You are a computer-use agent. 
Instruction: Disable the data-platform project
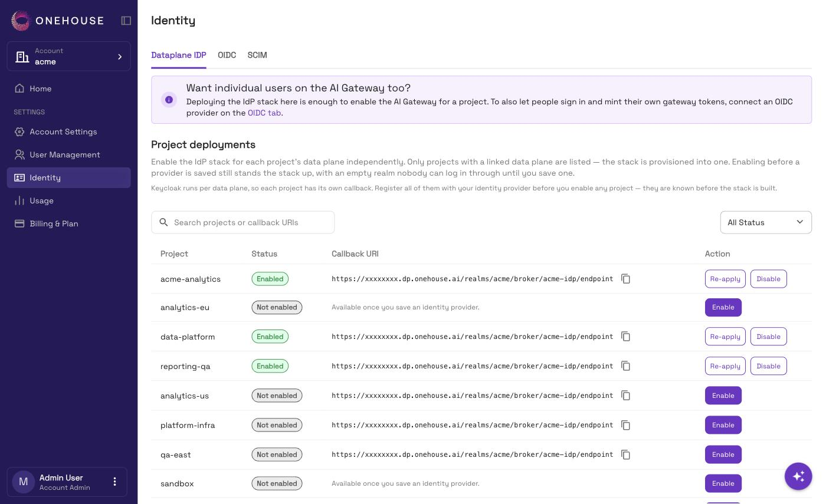[768, 337]
